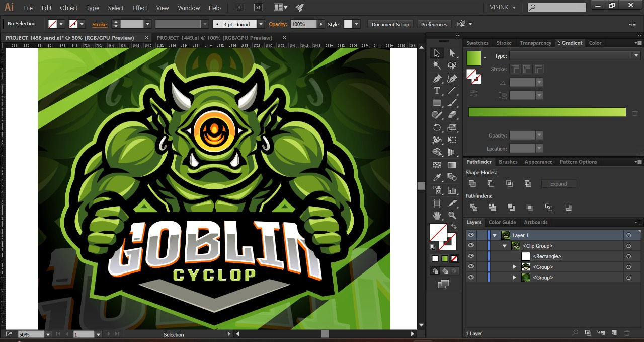
Task: Select the Hand tool
Action: 437,215
